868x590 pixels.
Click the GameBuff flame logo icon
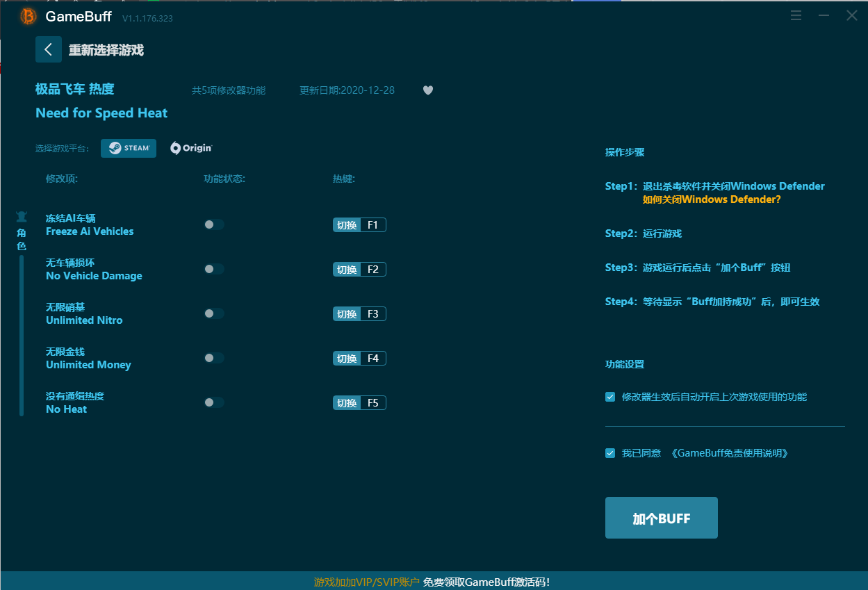click(x=28, y=16)
